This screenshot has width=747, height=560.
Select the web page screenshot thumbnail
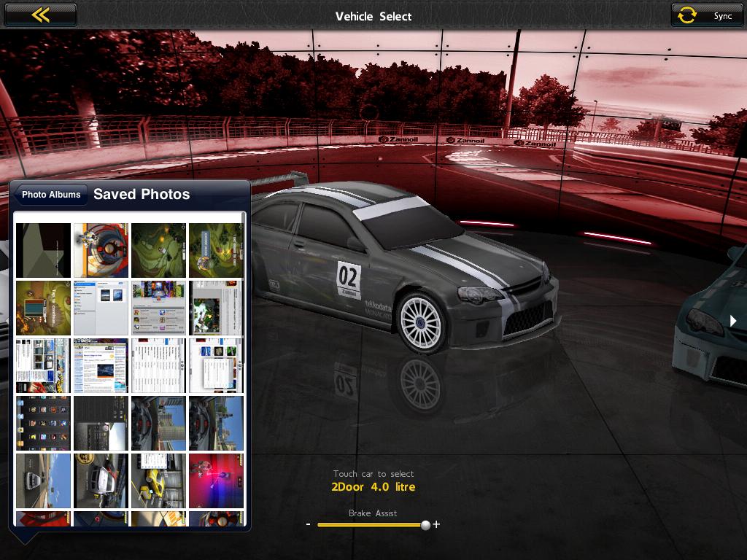101,365
